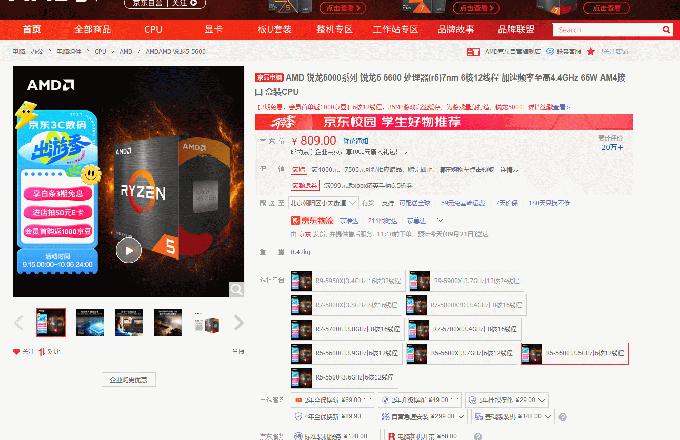Choose the R7-5800X variant in the second row
The height and width of the screenshot is (440, 680).
(x=346, y=305)
